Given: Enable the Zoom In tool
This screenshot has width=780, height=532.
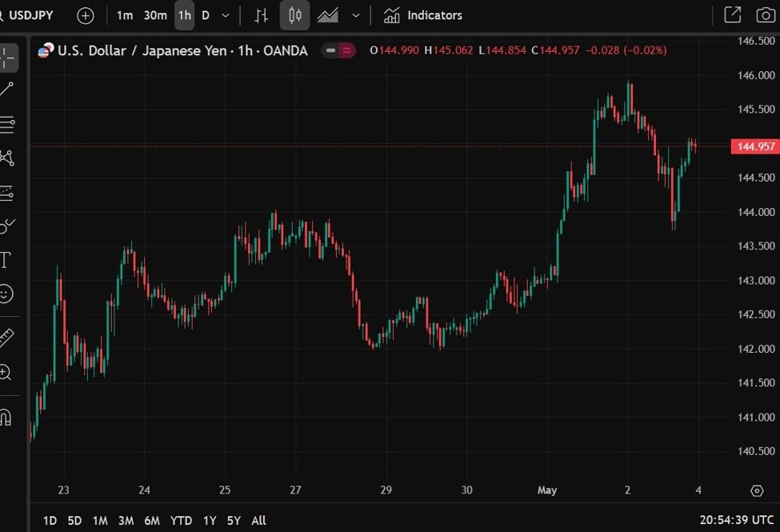Looking at the screenshot, I should (10, 373).
